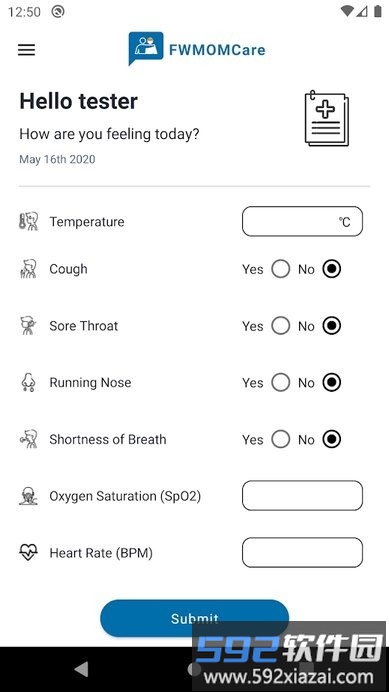Focus the Temperature input field

(x=302, y=221)
